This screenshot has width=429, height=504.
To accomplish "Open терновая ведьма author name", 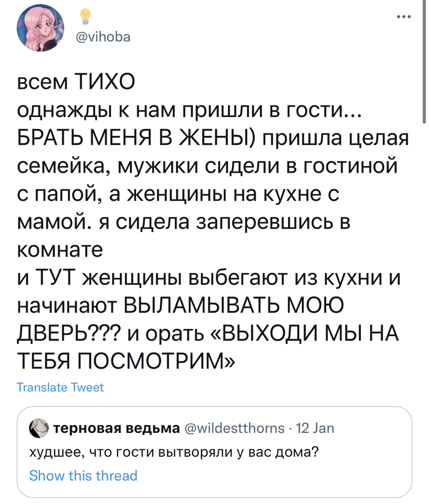I will pyautogui.click(x=117, y=427).
